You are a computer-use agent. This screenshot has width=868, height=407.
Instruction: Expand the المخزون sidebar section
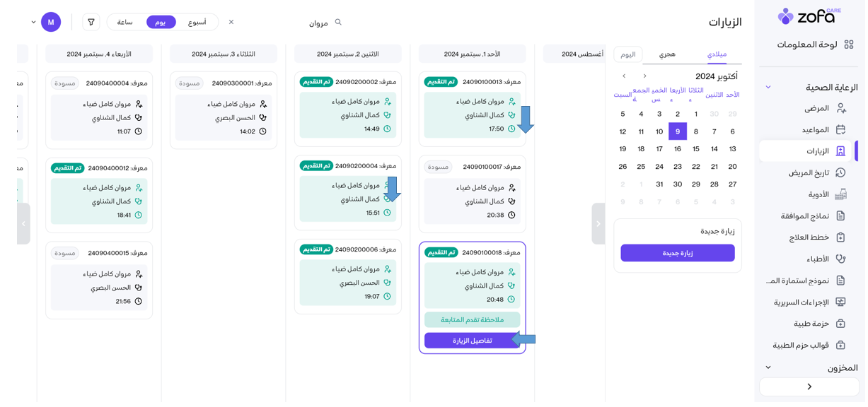pos(768,368)
